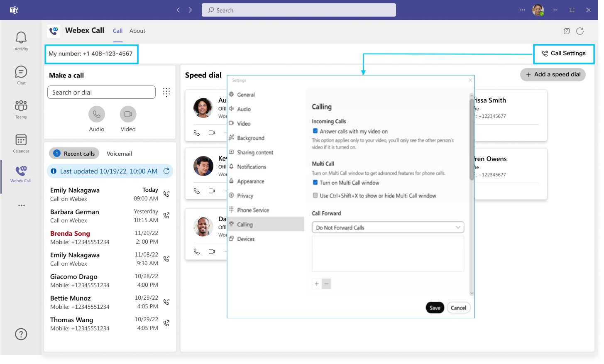This screenshot has height=364, width=604.
Task: Uncheck Answer calls with my video on
Action: tap(315, 131)
